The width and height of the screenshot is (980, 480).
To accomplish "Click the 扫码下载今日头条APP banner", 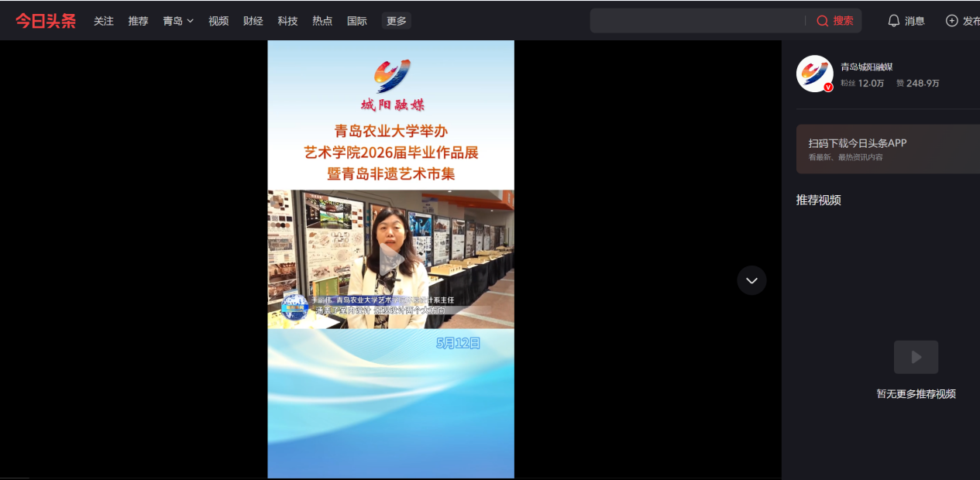I will [x=888, y=149].
